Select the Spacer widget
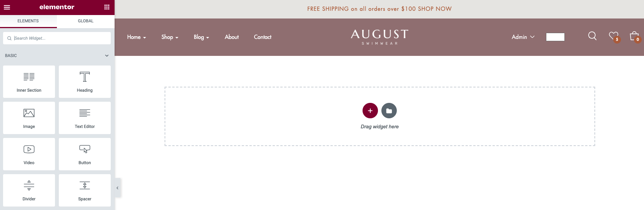 pos(85,190)
